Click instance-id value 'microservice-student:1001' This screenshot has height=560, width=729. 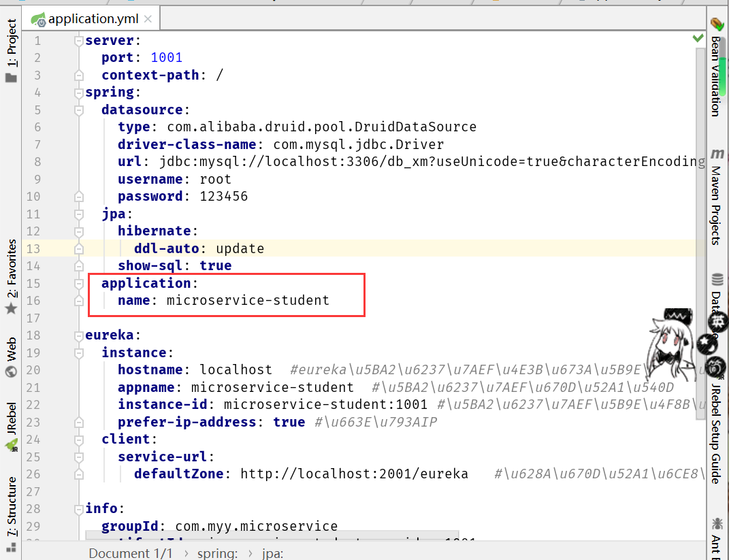pos(325,405)
